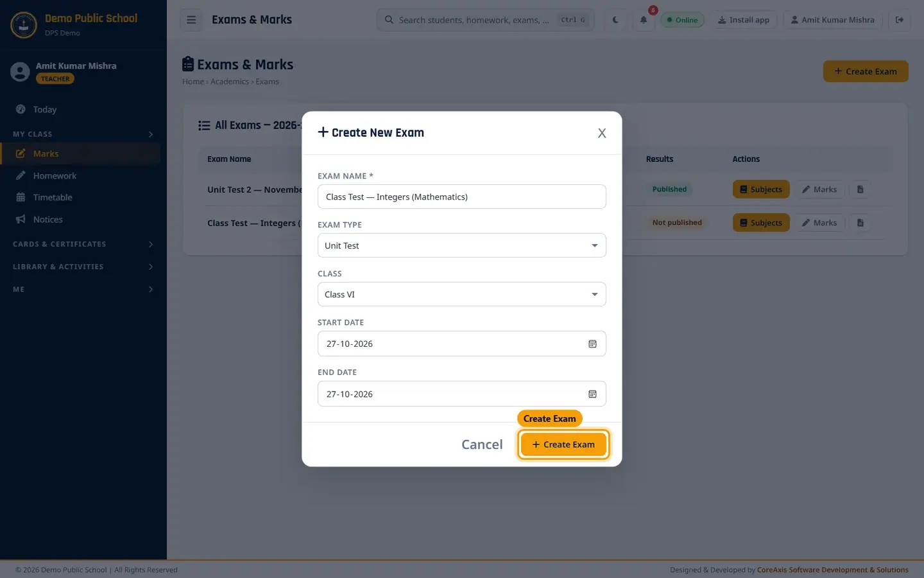Click the End Date field
924x578 pixels.
tap(462, 394)
